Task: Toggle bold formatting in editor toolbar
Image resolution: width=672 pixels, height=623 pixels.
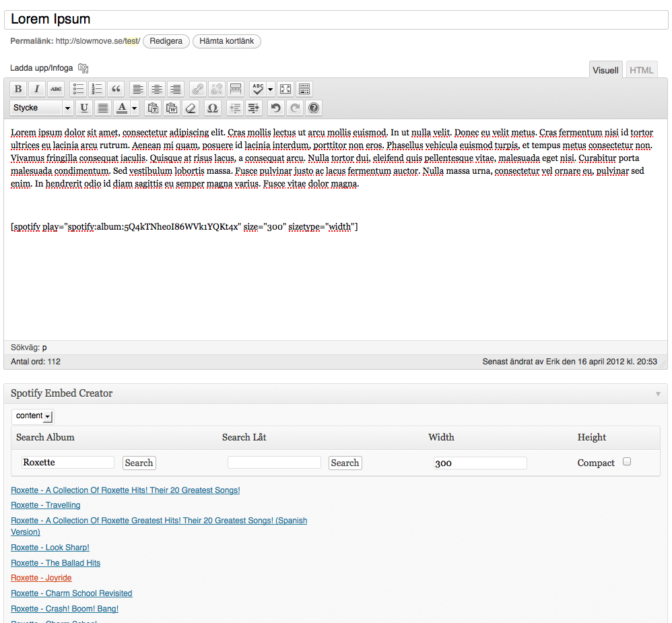Action: (18, 89)
